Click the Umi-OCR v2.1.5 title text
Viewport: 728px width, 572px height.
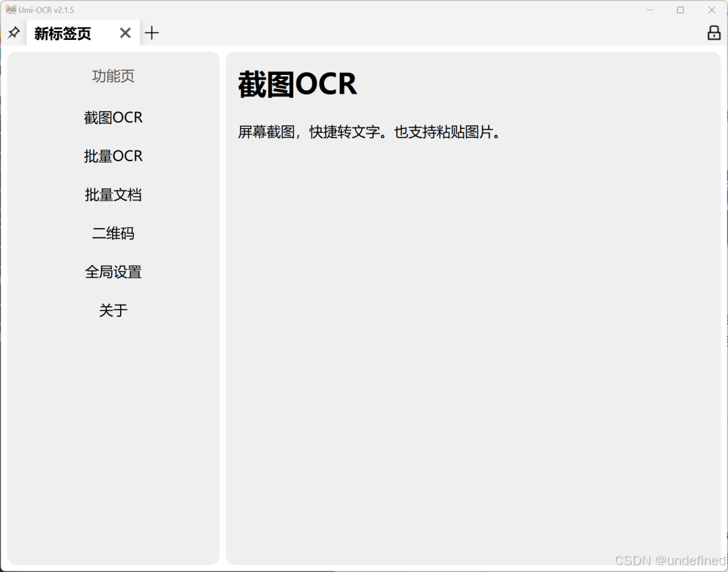pyautogui.click(x=45, y=9)
